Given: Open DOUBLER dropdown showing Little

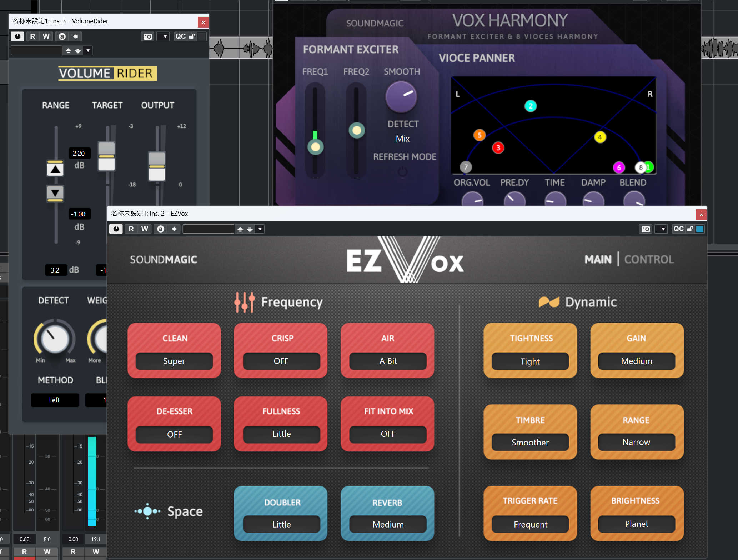Looking at the screenshot, I should click(x=281, y=524).
